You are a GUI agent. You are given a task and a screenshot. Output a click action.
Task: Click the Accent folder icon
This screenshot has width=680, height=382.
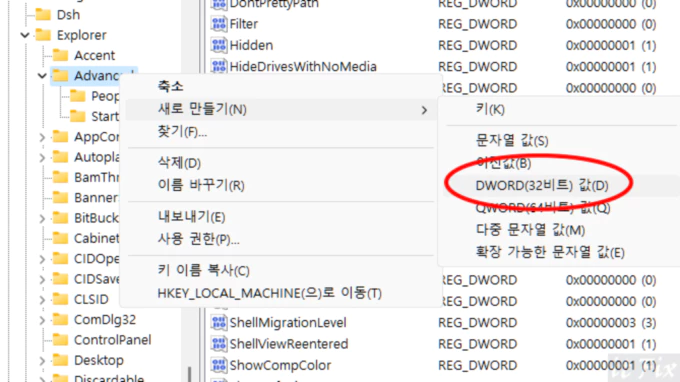[x=60, y=55]
